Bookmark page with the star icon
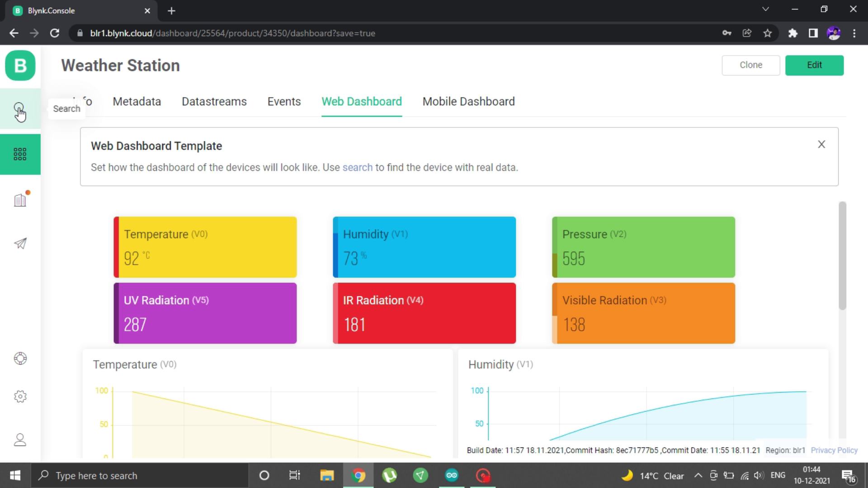Screen dimensions: 868x488 (768, 33)
